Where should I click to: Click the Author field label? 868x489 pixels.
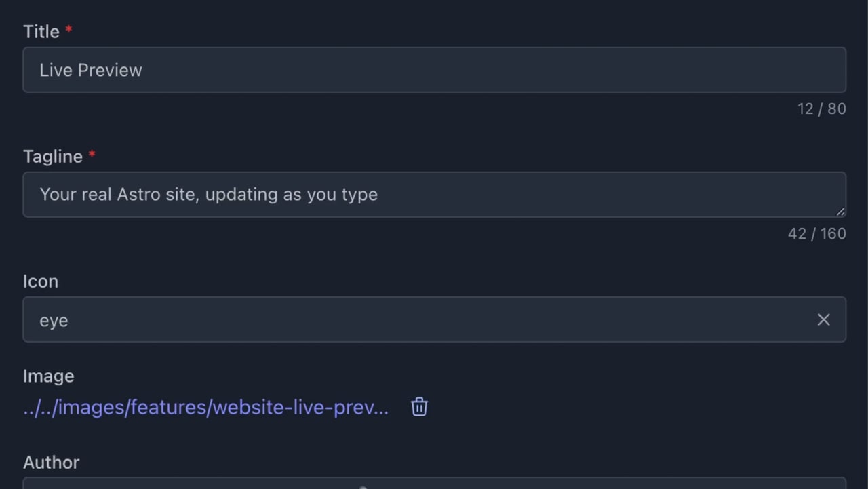click(x=52, y=462)
